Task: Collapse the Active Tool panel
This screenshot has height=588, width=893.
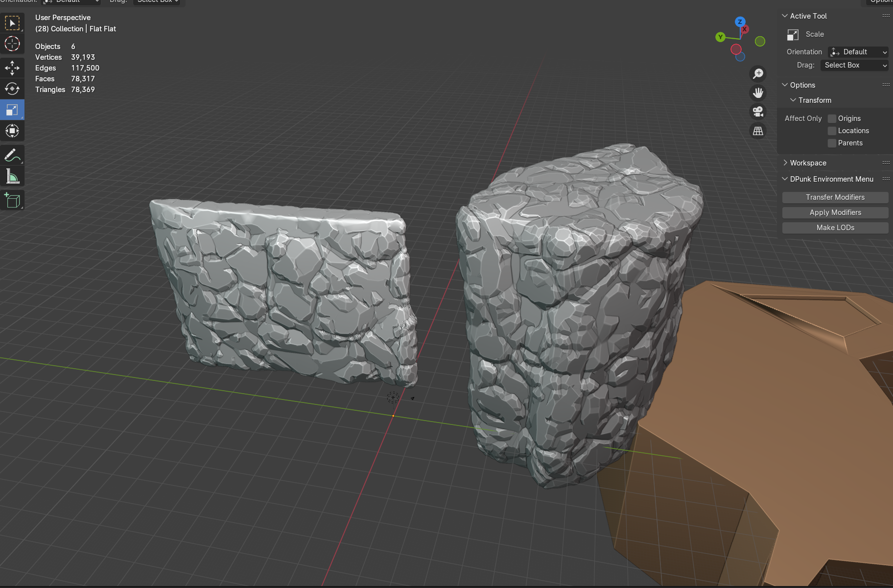Action: pyautogui.click(x=785, y=16)
